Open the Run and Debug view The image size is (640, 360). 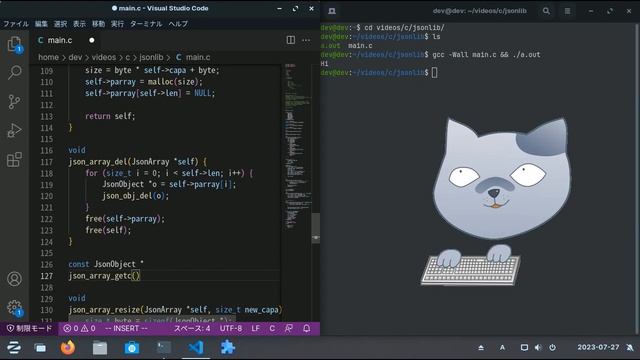click(14, 131)
